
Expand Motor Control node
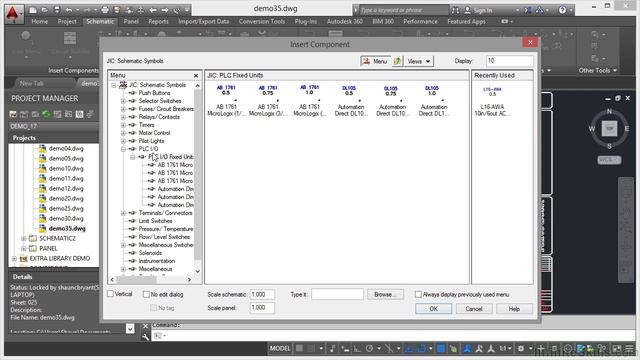tap(123, 133)
